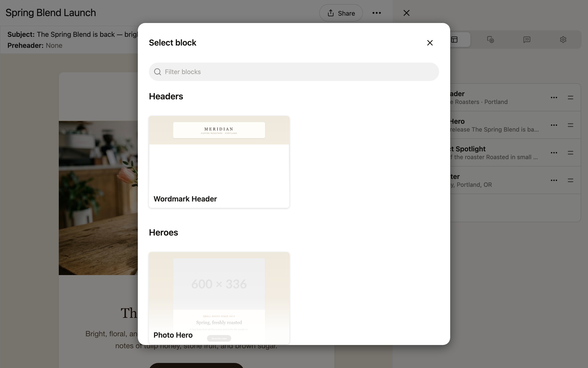Open the styles tab icon in sidebar

(490, 40)
